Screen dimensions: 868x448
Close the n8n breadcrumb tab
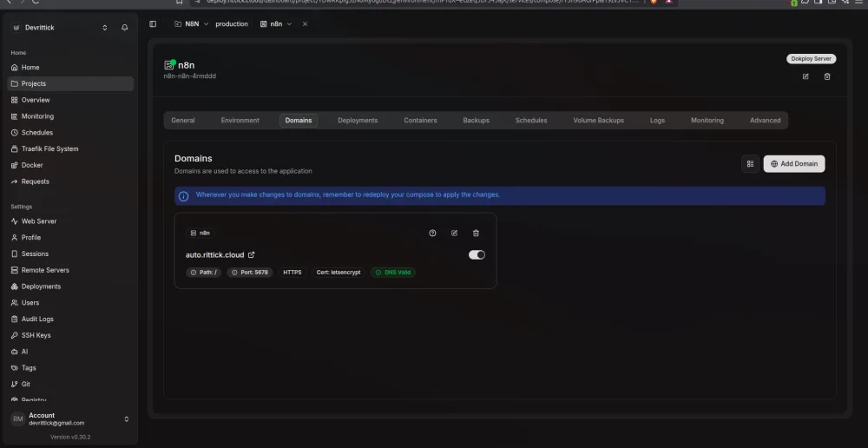click(305, 23)
